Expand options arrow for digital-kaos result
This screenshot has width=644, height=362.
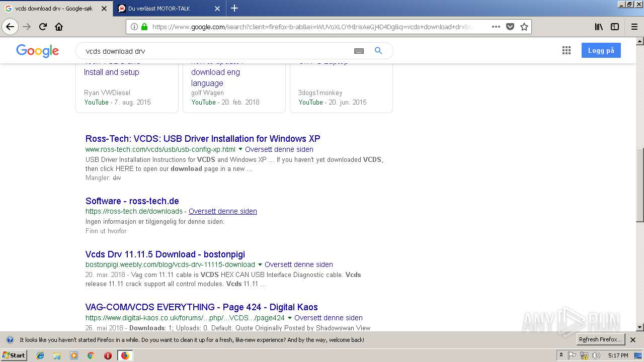point(289,318)
